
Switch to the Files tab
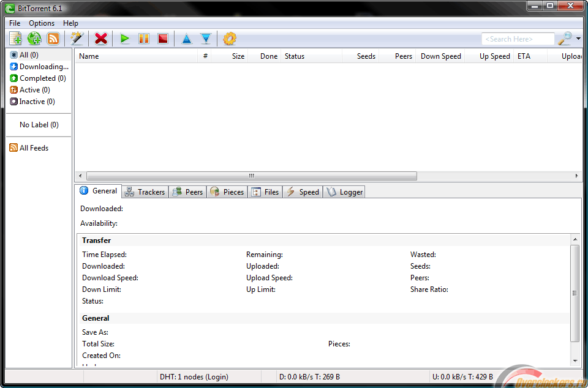(265, 192)
